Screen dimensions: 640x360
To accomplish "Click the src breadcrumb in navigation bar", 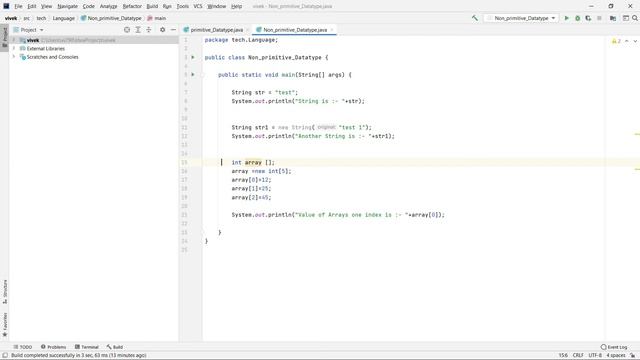I will [x=27, y=18].
